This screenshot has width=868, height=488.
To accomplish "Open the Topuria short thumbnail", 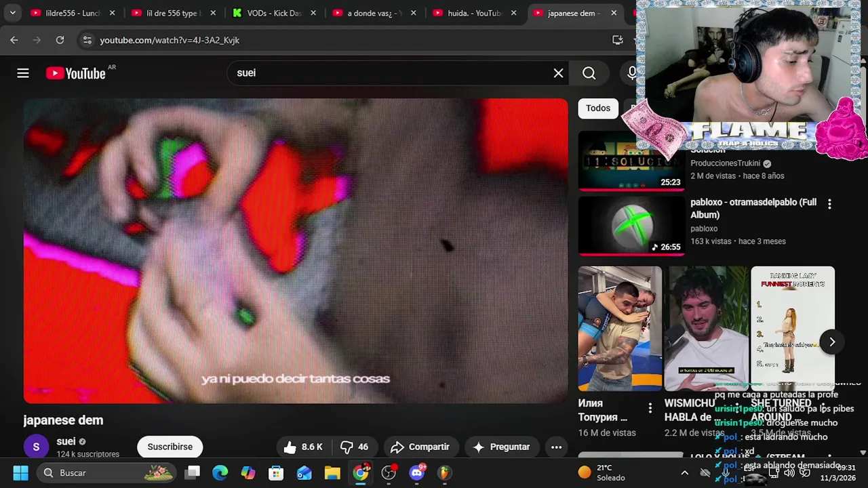I will pos(620,329).
